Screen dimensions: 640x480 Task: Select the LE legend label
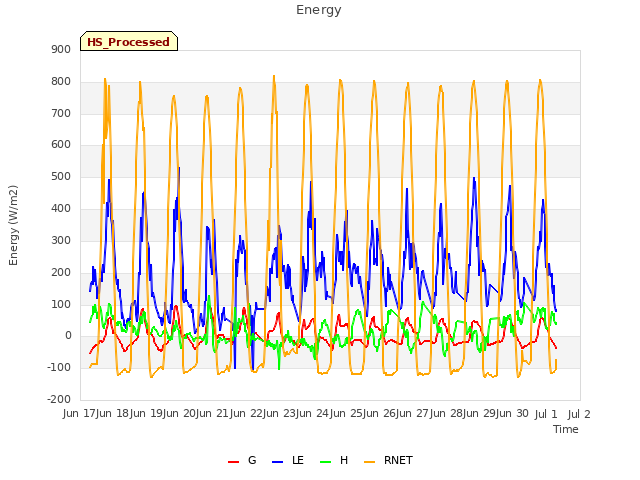(298, 460)
